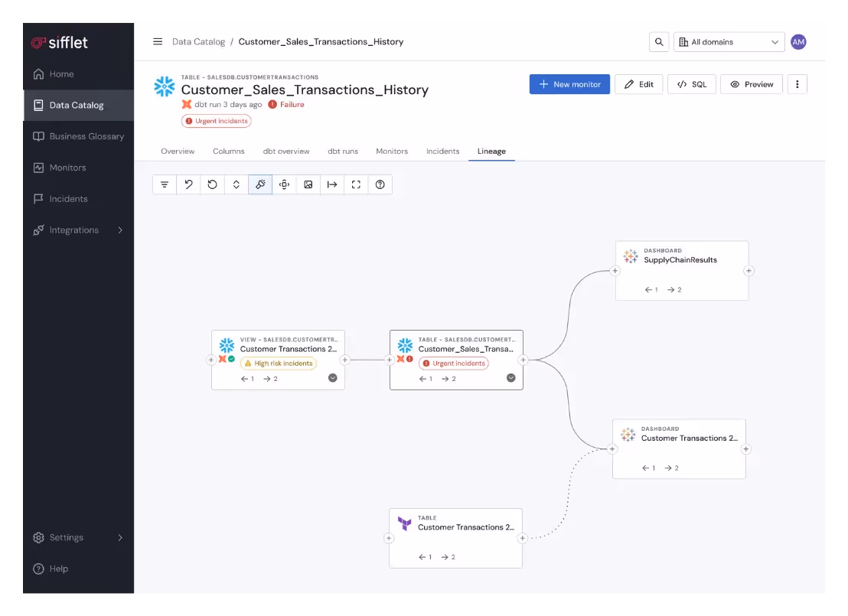The width and height of the screenshot is (848, 616).
Task: Select the Lineage tab
Action: (491, 152)
